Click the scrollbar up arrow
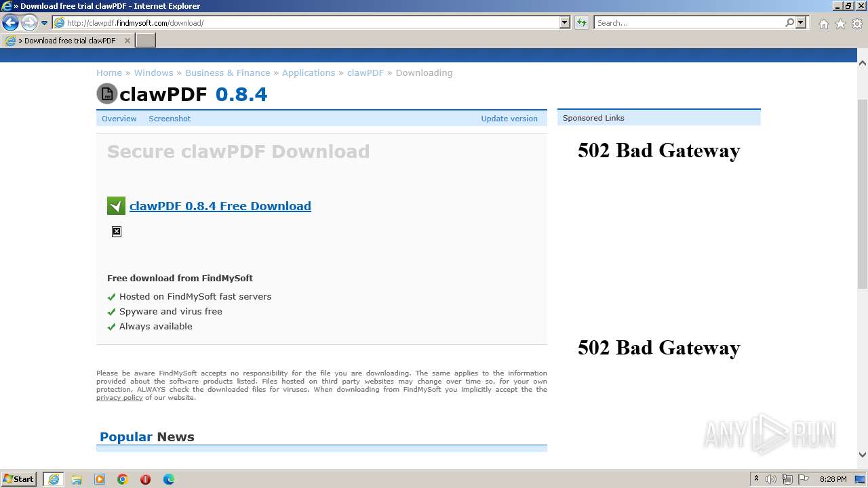868x488 pixels. [x=863, y=63]
